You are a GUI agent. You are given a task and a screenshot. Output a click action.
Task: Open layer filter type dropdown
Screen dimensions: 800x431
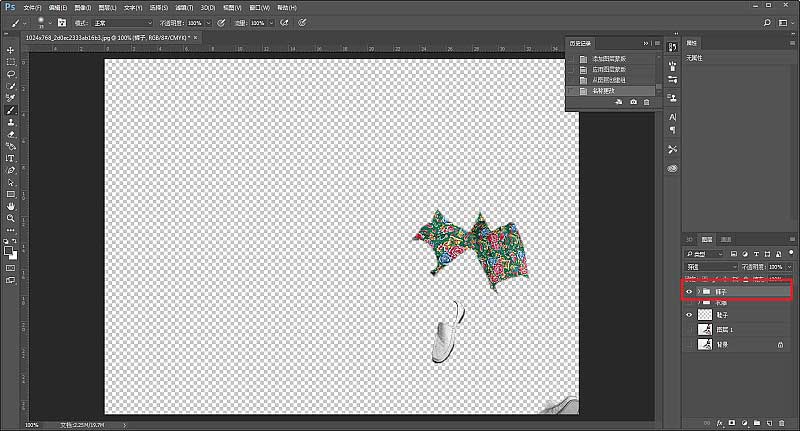704,253
